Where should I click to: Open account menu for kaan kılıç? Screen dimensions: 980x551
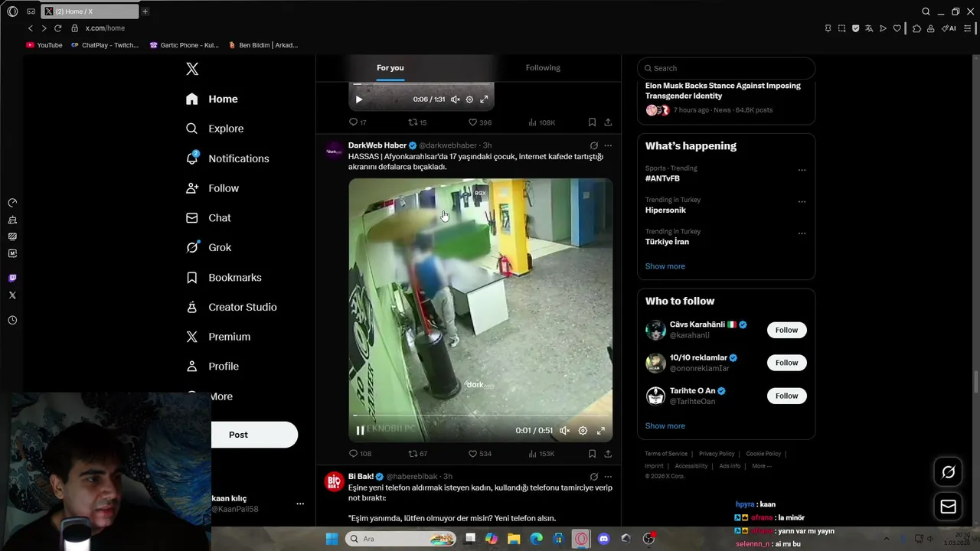[300, 504]
